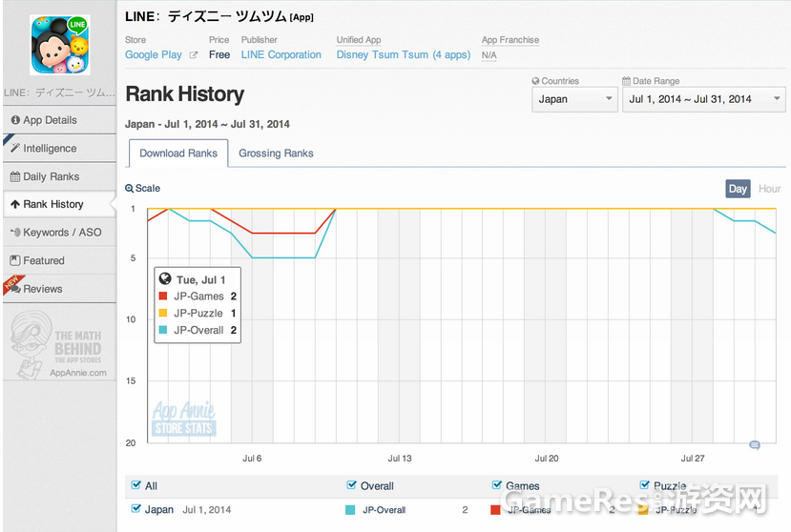Switch to Grossing Ranks tab
The height and width of the screenshot is (532, 791).
coord(276,153)
